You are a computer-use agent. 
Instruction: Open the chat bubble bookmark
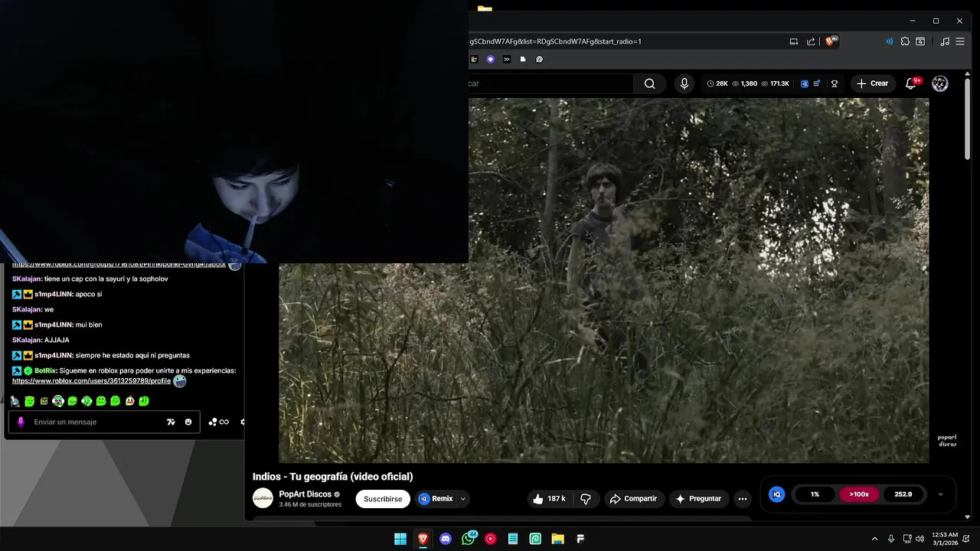pos(540,59)
